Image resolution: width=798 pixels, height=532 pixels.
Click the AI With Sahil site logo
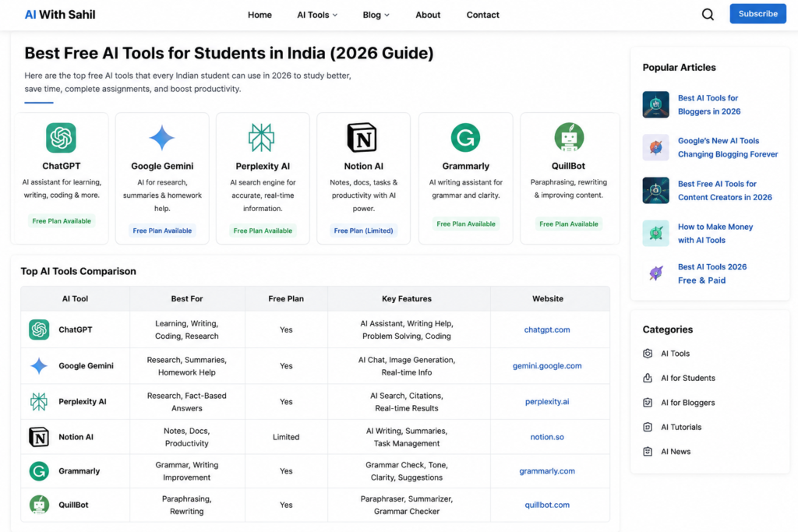(60, 15)
